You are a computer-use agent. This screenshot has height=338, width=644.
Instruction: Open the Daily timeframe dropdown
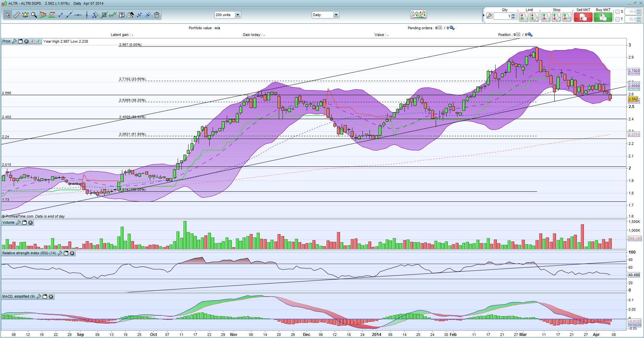pyautogui.click(x=336, y=15)
